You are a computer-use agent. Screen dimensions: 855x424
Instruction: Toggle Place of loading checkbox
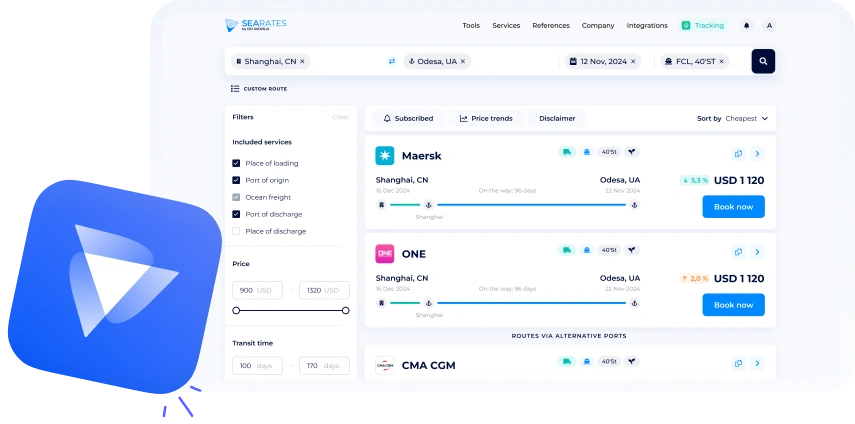coord(236,163)
